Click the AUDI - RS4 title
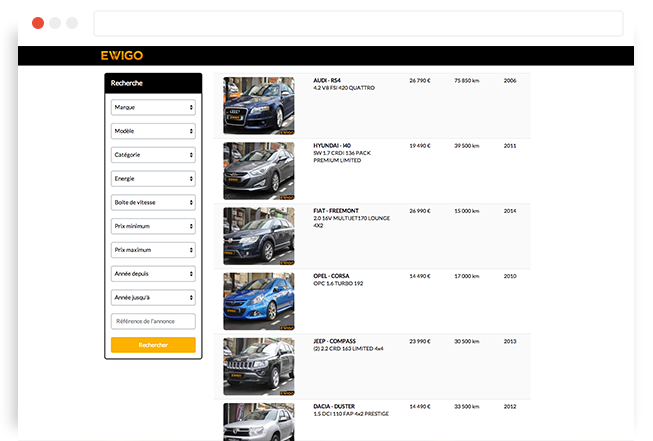The width and height of the screenshot is (653, 441). click(x=327, y=80)
